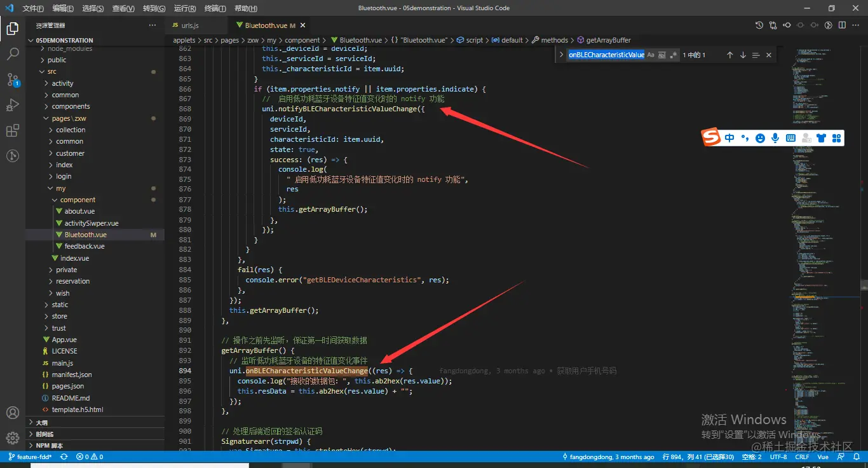Viewport: 868px width, 468px height.
Task: Click the CRLF line ending selector
Action: (x=802, y=457)
